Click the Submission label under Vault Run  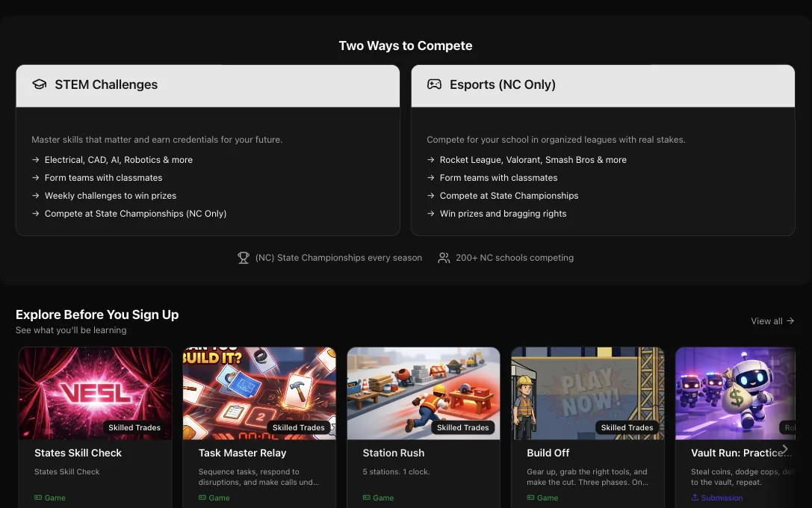(722, 498)
